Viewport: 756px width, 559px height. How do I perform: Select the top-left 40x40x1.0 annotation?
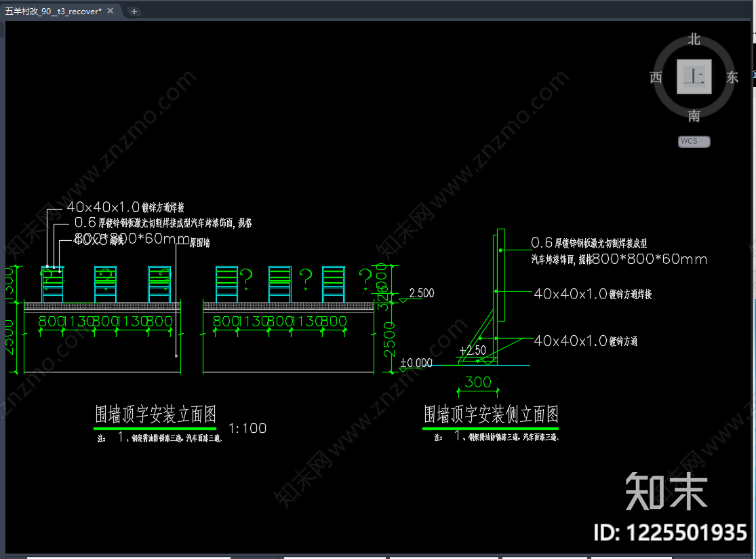click(125, 207)
